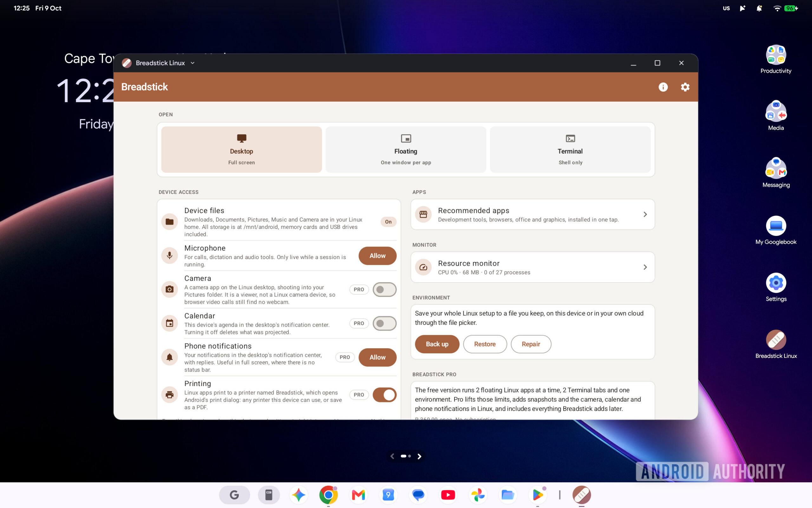Select Terminal shell only mode

pyautogui.click(x=570, y=150)
